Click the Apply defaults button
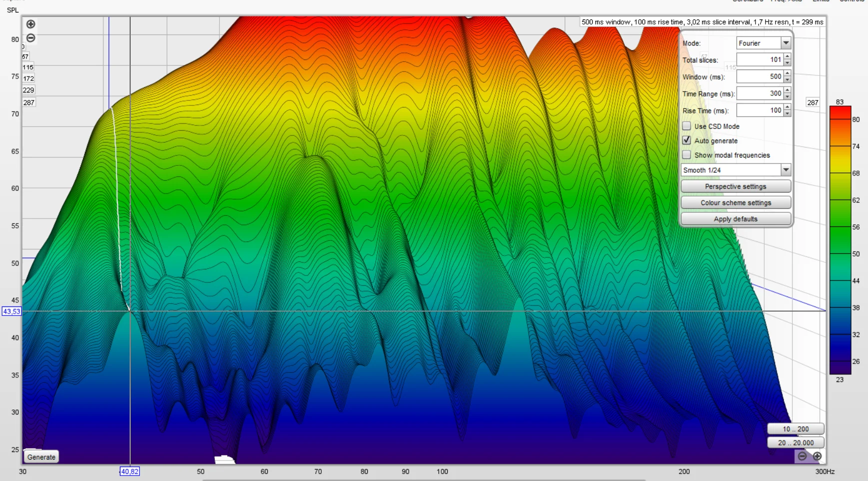 point(736,219)
